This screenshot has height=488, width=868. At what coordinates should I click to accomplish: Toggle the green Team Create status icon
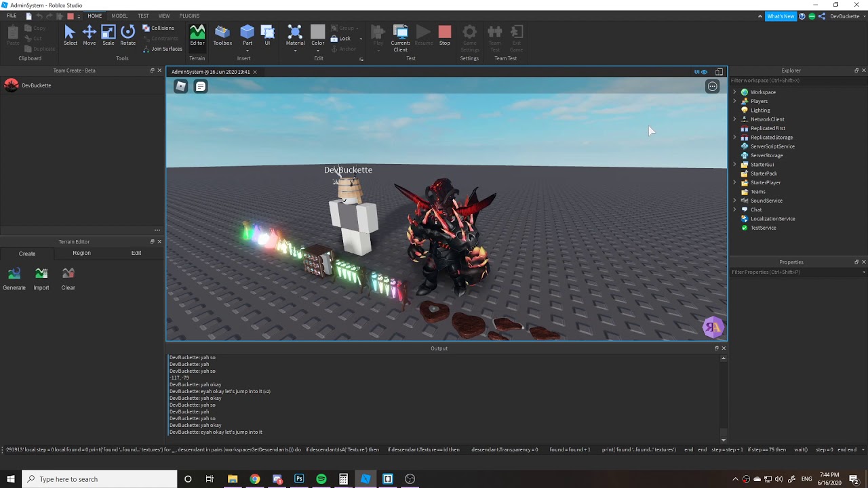point(812,16)
